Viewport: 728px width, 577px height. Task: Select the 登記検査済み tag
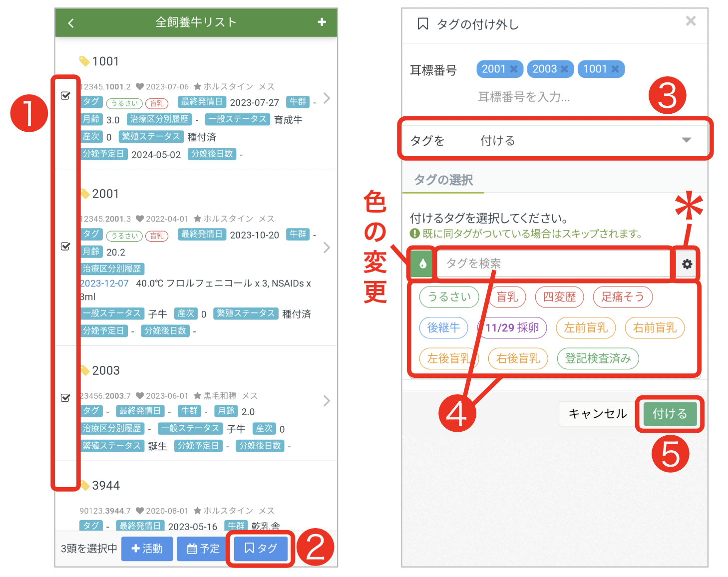pyautogui.click(x=598, y=358)
